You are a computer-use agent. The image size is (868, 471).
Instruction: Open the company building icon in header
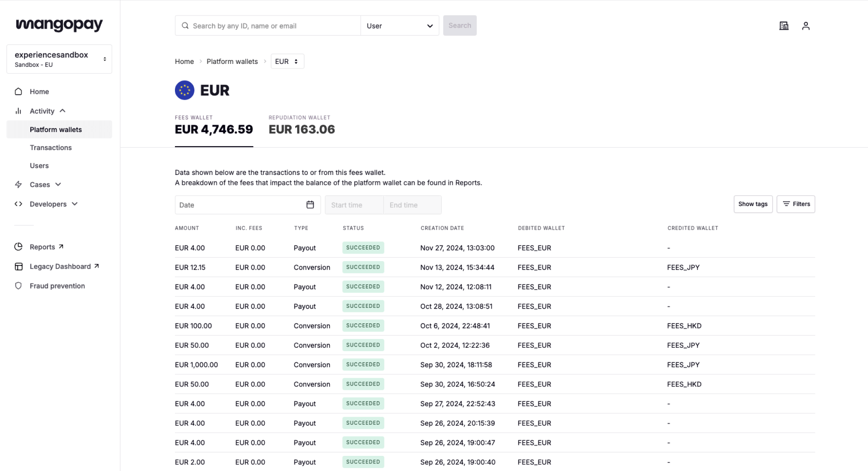[x=784, y=26]
